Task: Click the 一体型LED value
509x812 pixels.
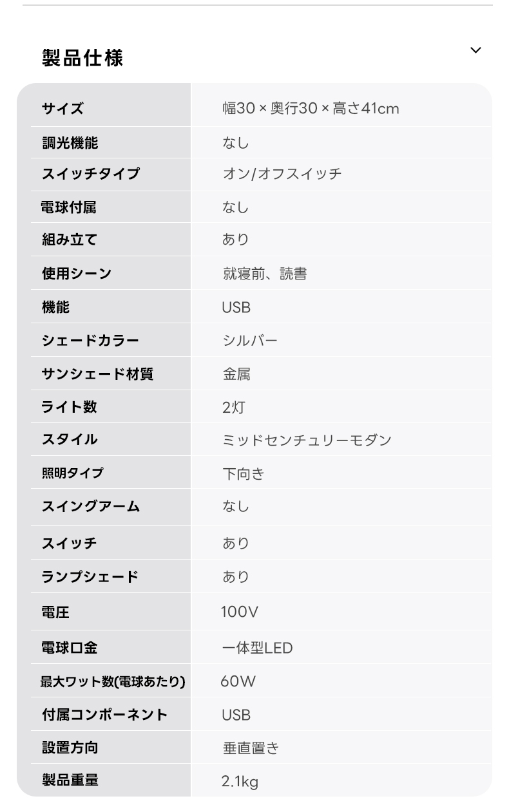Action: [257, 648]
